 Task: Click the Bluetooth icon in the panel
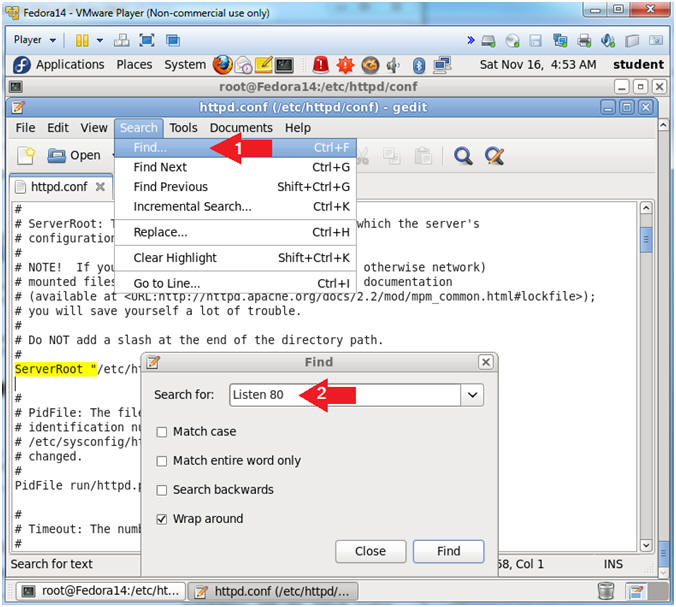point(419,66)
